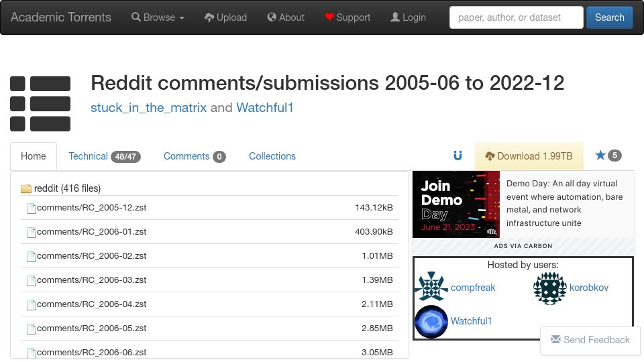The width and height of the screenshot is (644, 362).
Task: Select comments/RC_2006-02.zst file row
Action: pyautogui.click(x=209, y=256)
